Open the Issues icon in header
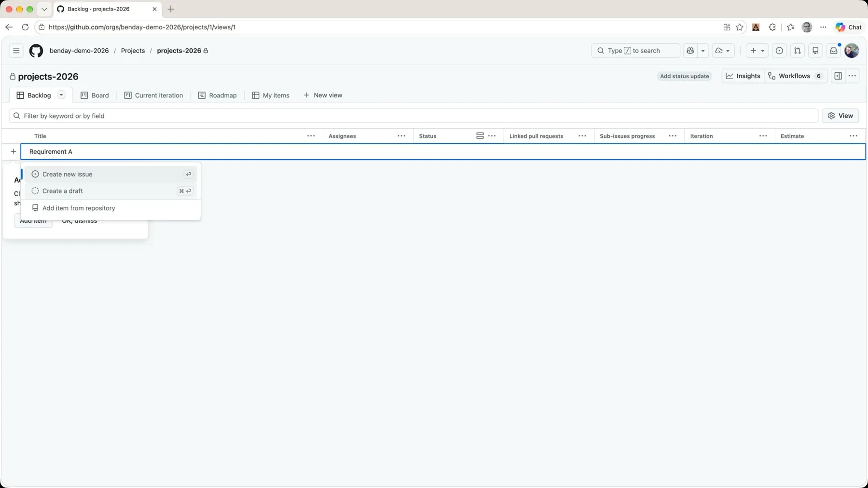 click(779, 51)
